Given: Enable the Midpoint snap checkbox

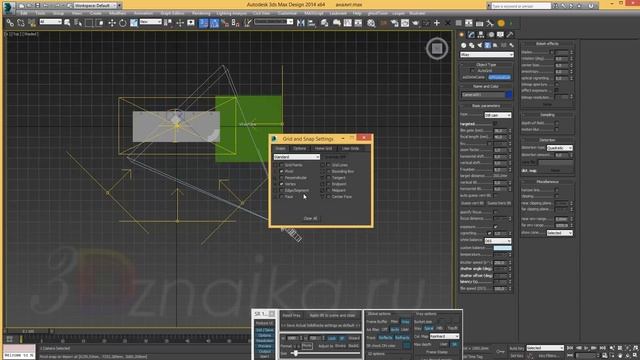Looking at the screenshot, I should pos(329,191).
